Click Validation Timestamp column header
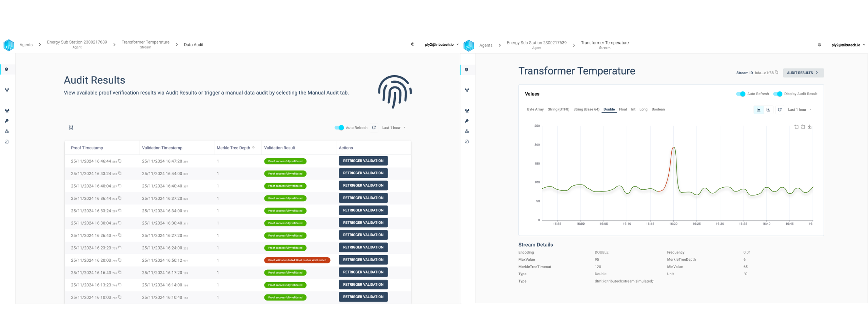Screen dimensions: 868x328 (x=162, y=148)
